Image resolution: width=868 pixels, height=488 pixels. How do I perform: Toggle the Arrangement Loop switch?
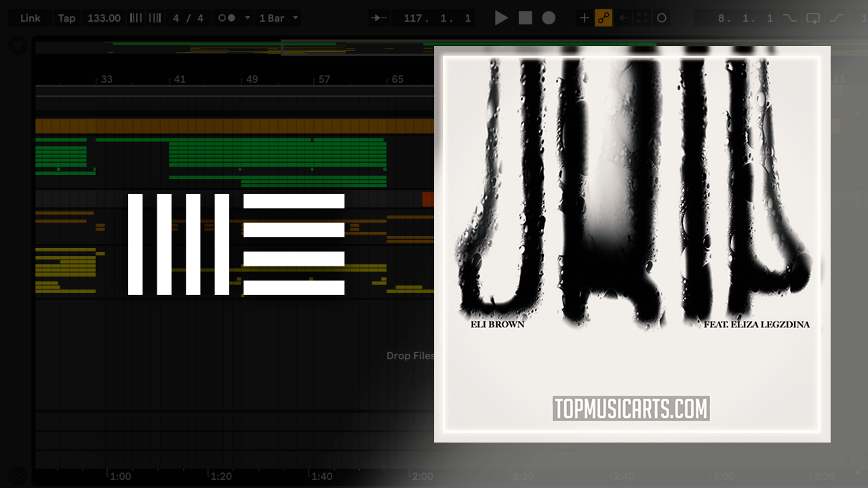(x=813, y=18)
